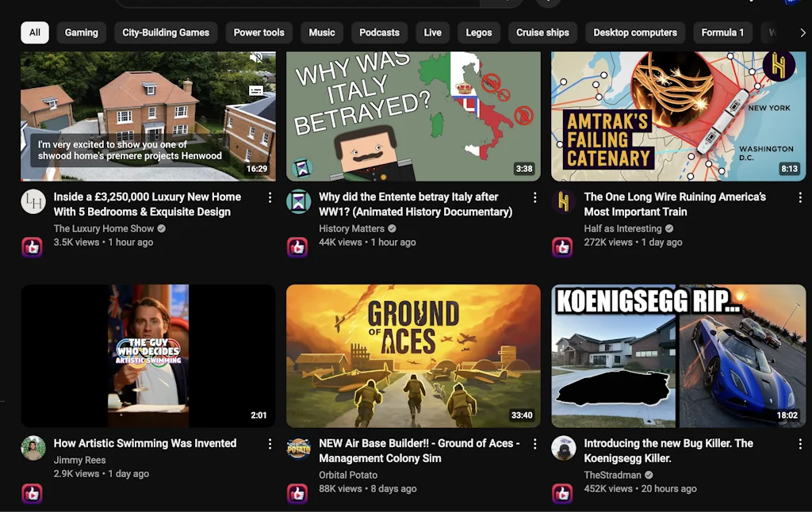Go to The Luxury Home Show channel name
Viewport: 812px width, 512px height.
(104, 228)
